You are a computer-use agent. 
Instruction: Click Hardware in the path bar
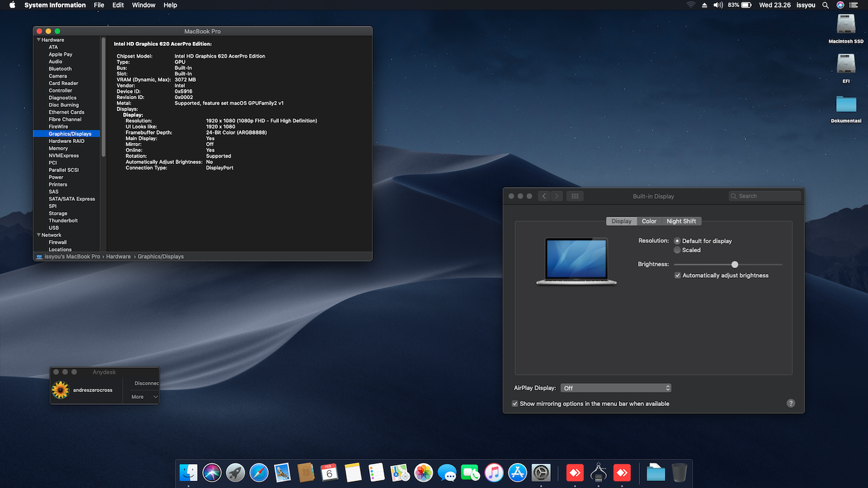(118, 257)
